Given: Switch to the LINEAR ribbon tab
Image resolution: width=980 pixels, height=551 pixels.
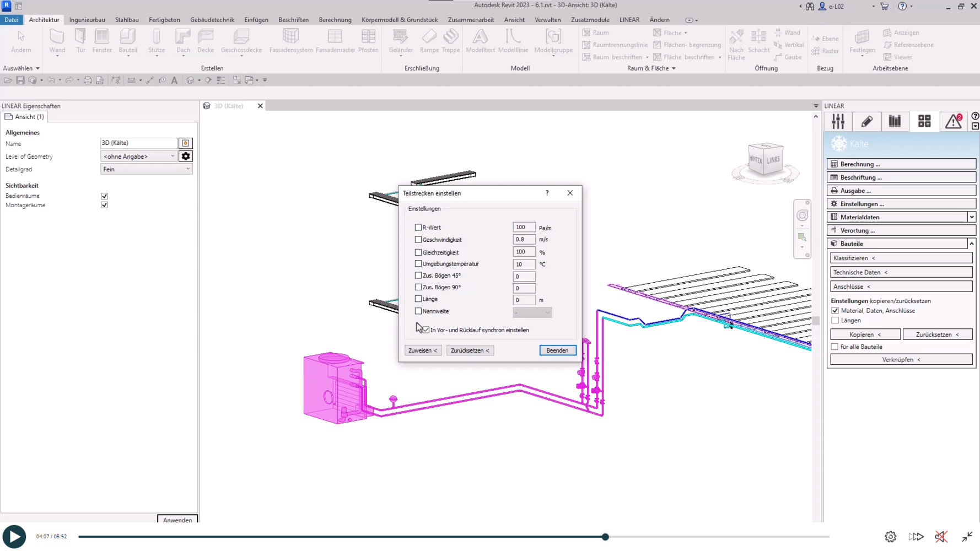Looking at the screenshot, I should pos(629,20).
